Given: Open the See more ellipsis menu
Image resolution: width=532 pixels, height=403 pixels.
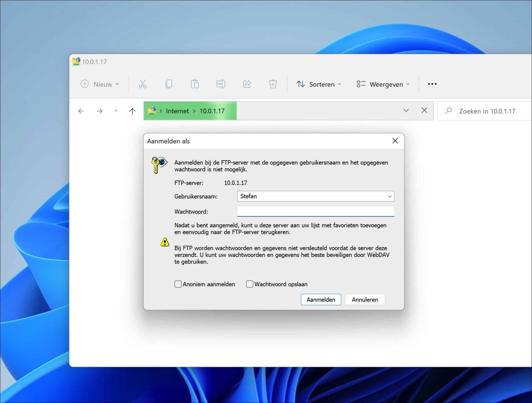Looking at the screenshot, I should [432, 84].
